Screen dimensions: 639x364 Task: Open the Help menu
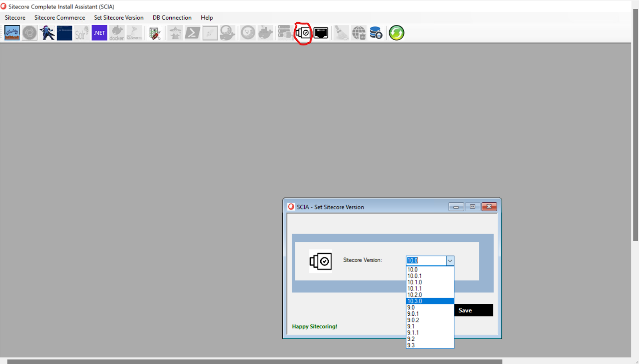207,18
